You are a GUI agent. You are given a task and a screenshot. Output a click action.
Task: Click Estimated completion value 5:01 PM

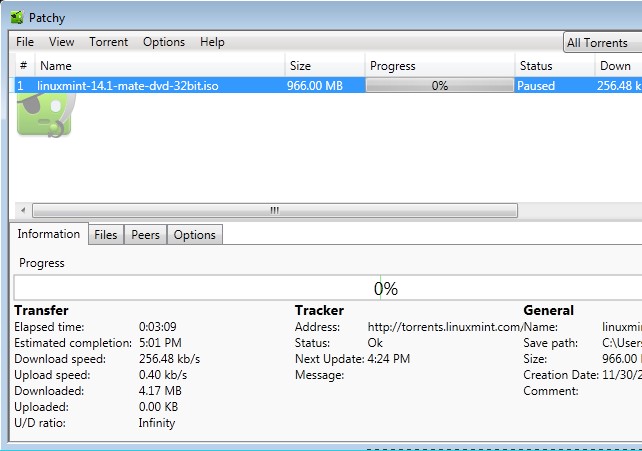[160, 343]
